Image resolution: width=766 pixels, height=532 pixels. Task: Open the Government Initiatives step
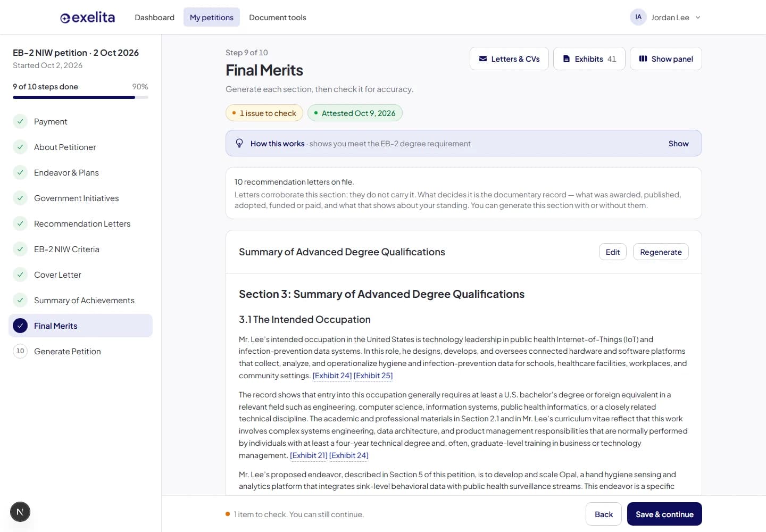[x=80, y=198]
